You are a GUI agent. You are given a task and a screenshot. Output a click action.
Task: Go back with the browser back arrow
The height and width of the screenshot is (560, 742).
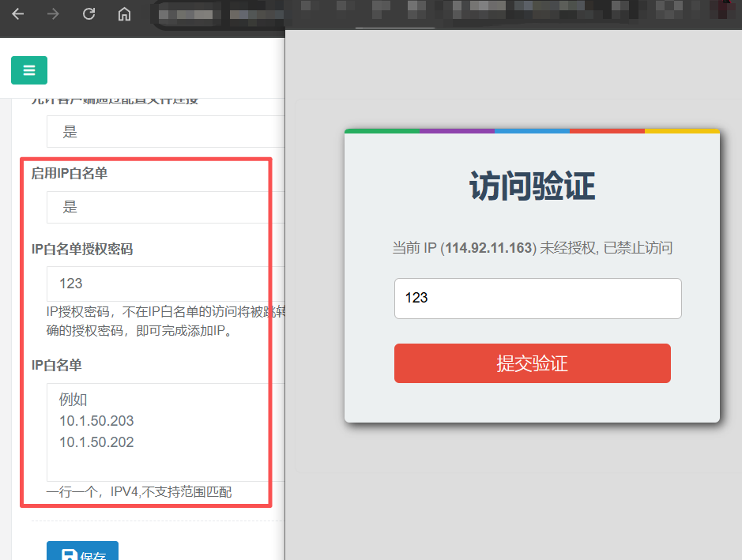pos(18,14)
